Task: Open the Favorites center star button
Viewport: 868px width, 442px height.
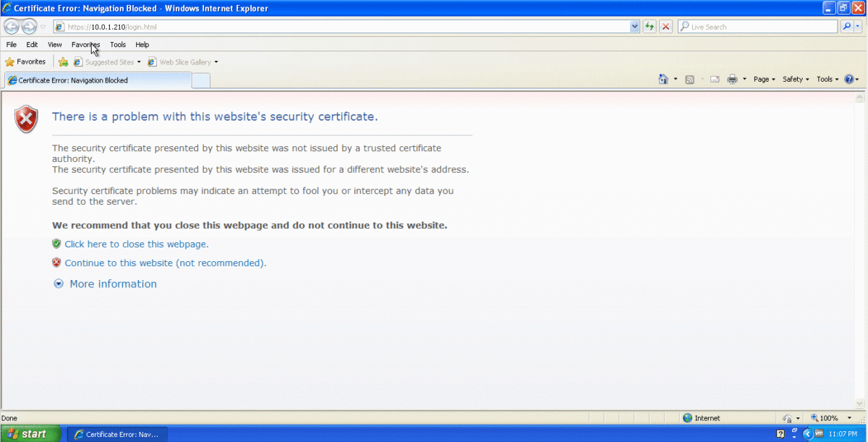Action: 25,62
